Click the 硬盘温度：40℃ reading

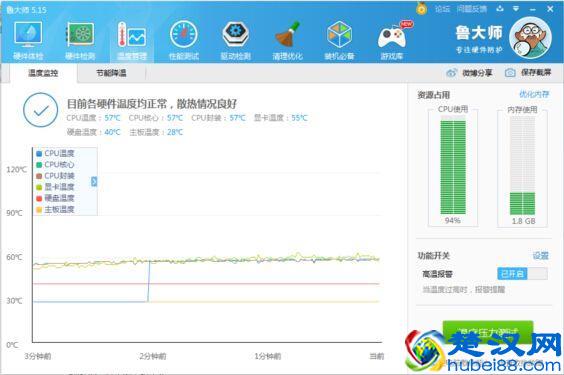[x=94, y=132]
